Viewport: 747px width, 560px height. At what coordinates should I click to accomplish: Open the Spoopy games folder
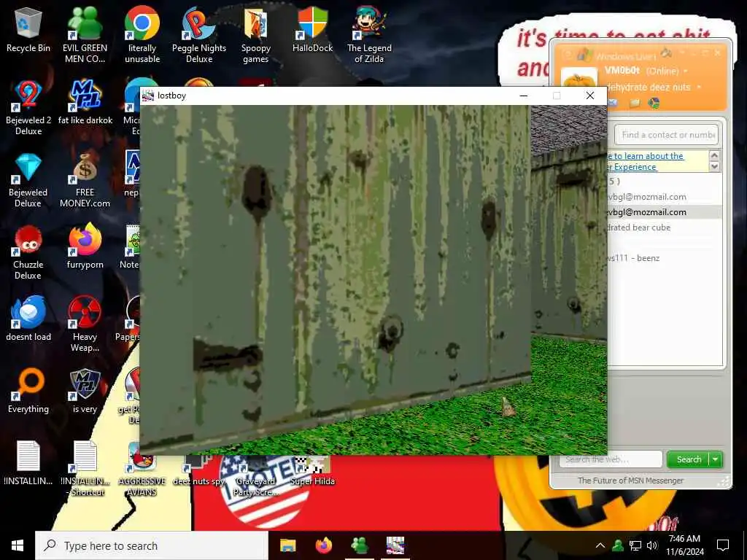[x=256, y=34]
